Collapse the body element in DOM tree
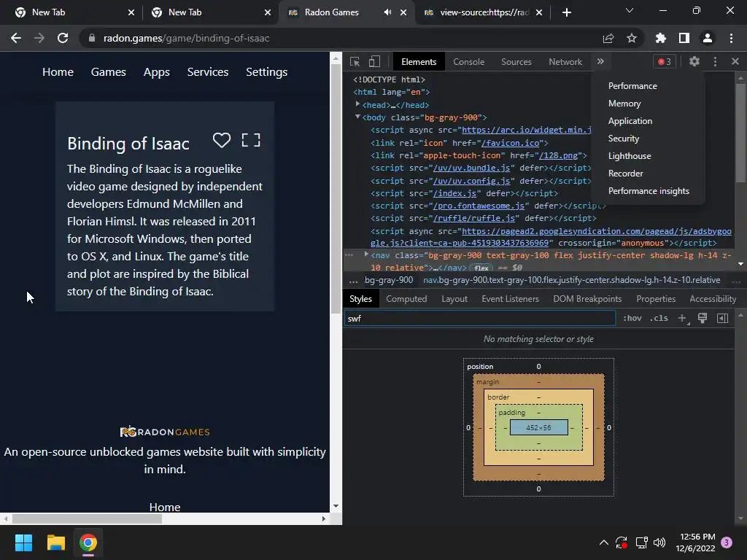747x560 pixels. [x=357, y=117]
